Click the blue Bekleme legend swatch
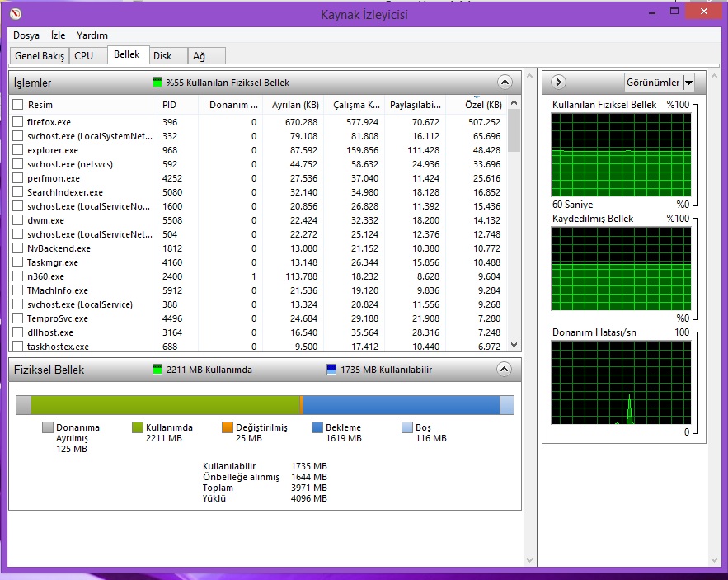The image size is (728, 580). (x=317, y=427)
